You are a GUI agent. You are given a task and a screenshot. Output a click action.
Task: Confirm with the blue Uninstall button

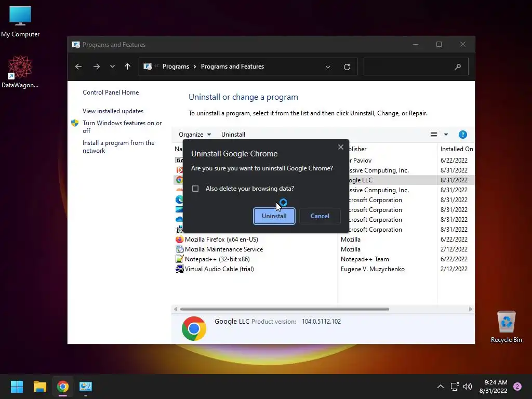(274, 216)
